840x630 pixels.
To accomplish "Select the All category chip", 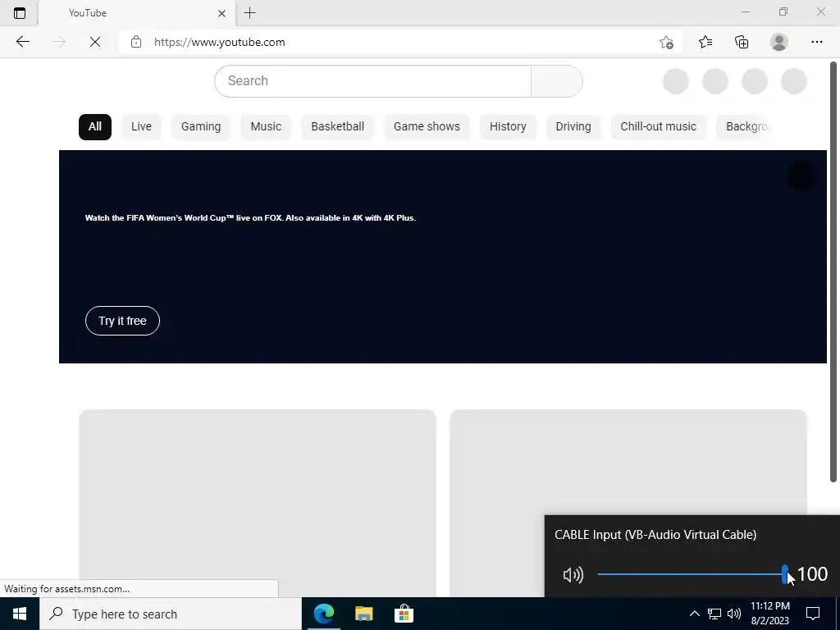I will [x=95, y=127].
